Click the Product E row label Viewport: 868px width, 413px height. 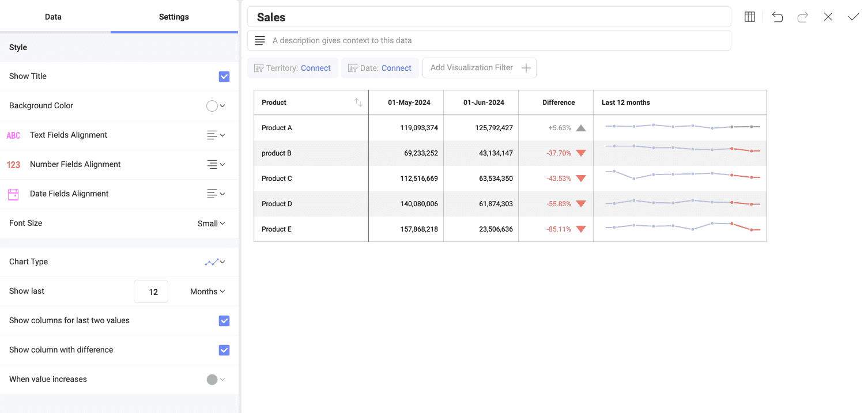pos(277,229)
